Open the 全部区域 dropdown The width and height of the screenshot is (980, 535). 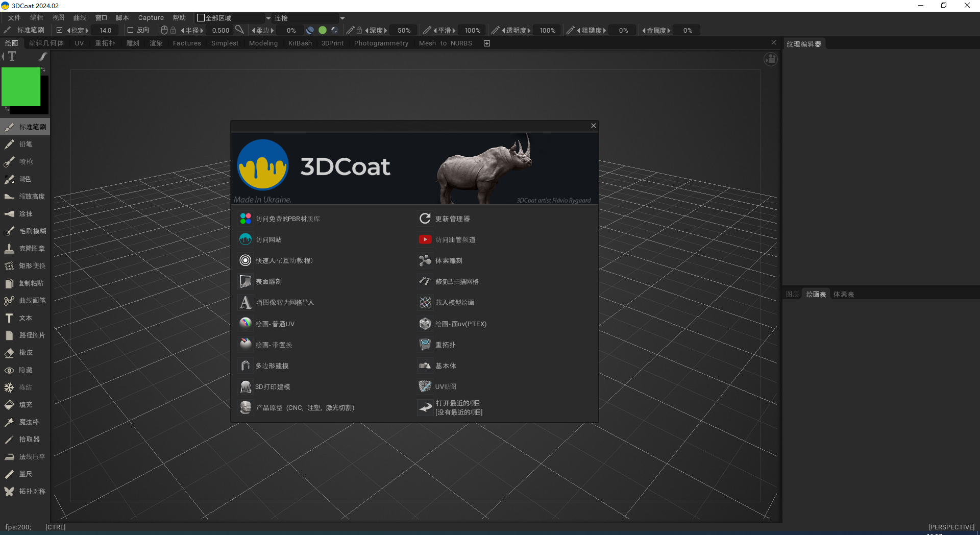coord(232,17)
